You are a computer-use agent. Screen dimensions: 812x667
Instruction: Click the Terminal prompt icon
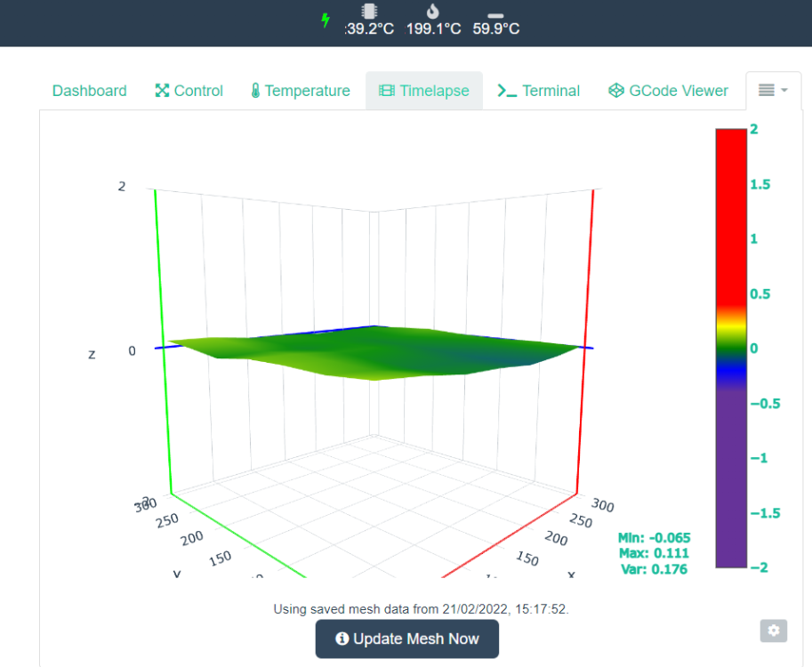click(x=507, y=91)
